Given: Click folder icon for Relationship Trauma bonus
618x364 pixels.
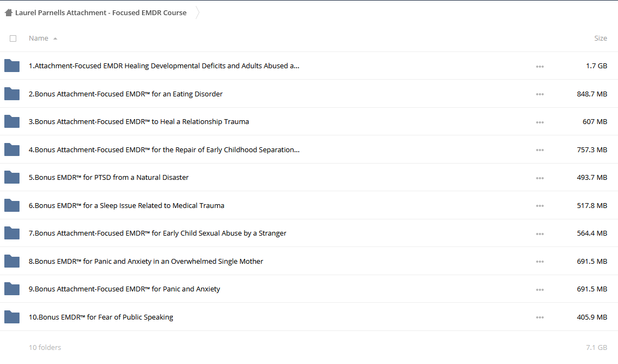Looking at the screenshot, I should pos(12,122).
